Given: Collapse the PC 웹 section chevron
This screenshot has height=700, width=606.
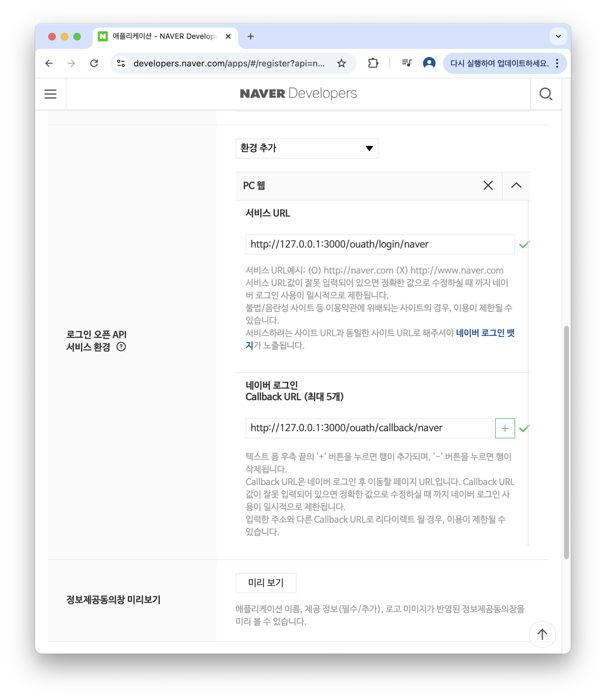Looking at the screenshot, I should (516, 185).
